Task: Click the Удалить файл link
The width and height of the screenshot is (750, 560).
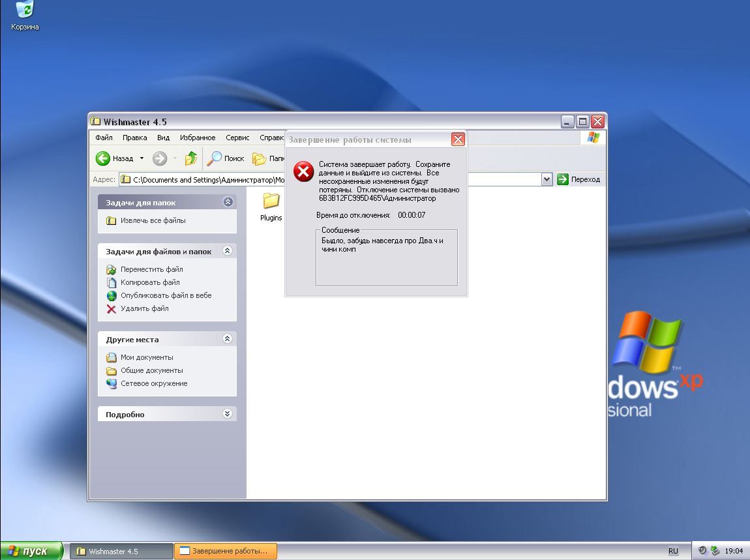Action: click(144, 309)
